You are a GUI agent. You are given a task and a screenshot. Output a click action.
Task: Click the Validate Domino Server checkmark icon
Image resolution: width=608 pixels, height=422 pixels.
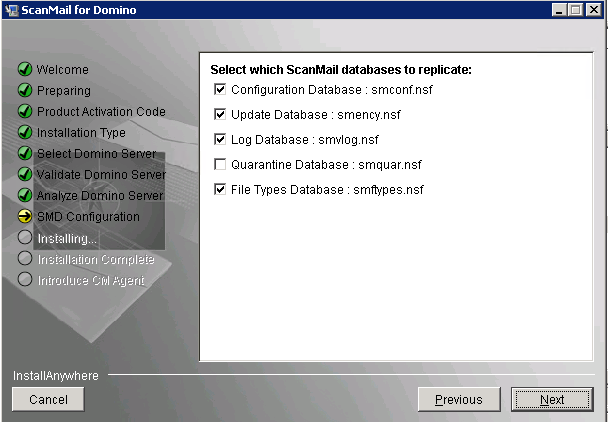pyautogui.click(x=26, y=175)
